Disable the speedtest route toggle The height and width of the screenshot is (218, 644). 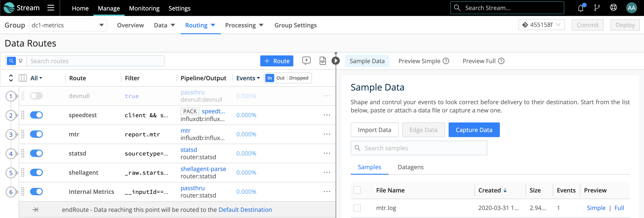tap(36, 115)
